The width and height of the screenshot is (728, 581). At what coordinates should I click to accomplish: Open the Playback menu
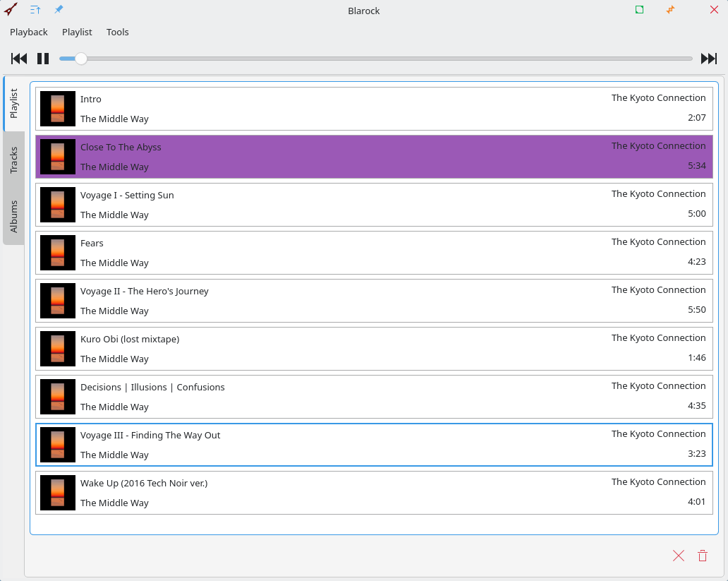pyautogui.click(x=29, y=32)
